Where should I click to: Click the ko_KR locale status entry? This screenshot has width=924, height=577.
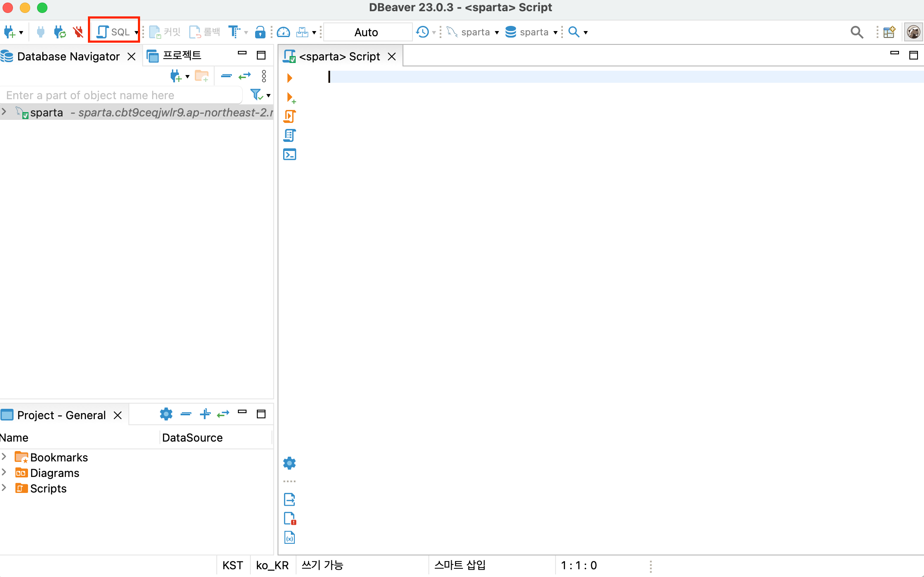272,565
